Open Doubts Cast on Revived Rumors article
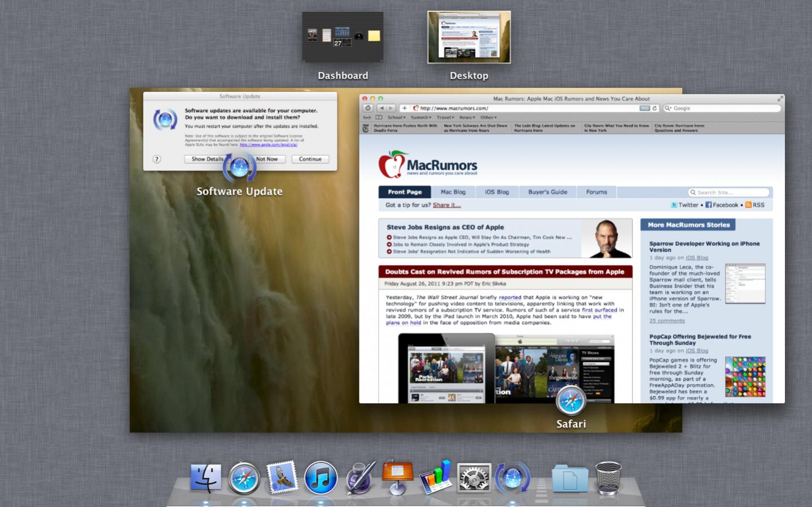 coord(504,272)
